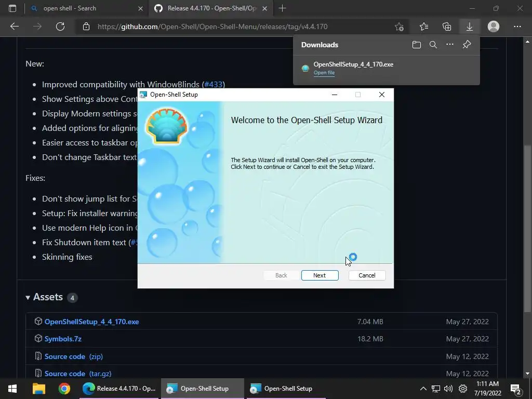Close the Open-Shell Setup window
Image resolution: width=532 pixels, height=399 pixels.
point(382,95)
